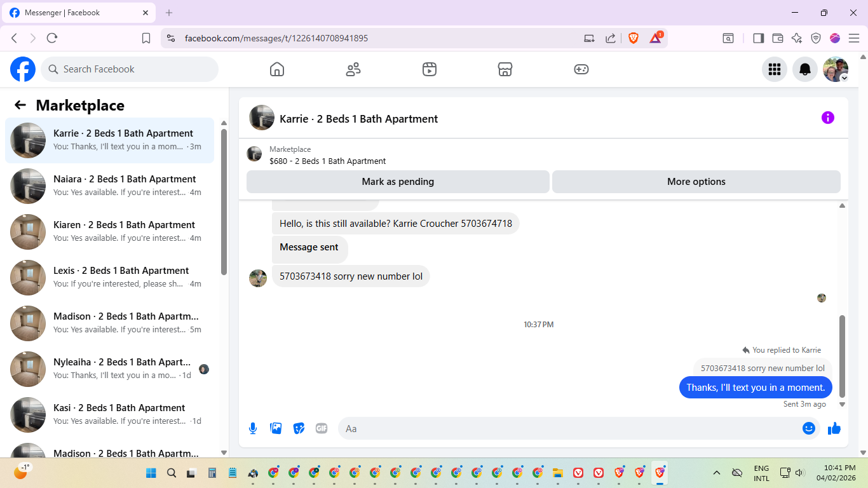
Task: Open the Brave Shields lion icon
Action: [634, 38]
